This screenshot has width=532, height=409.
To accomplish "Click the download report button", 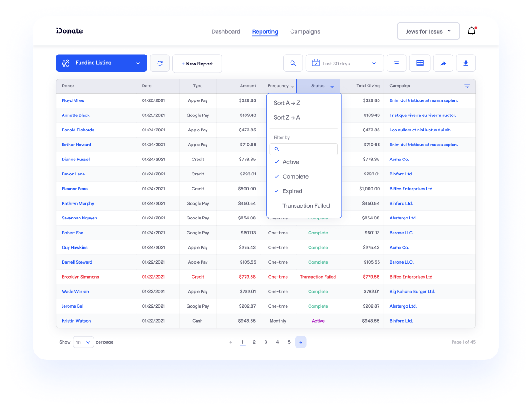I will (x=466, y=63).
